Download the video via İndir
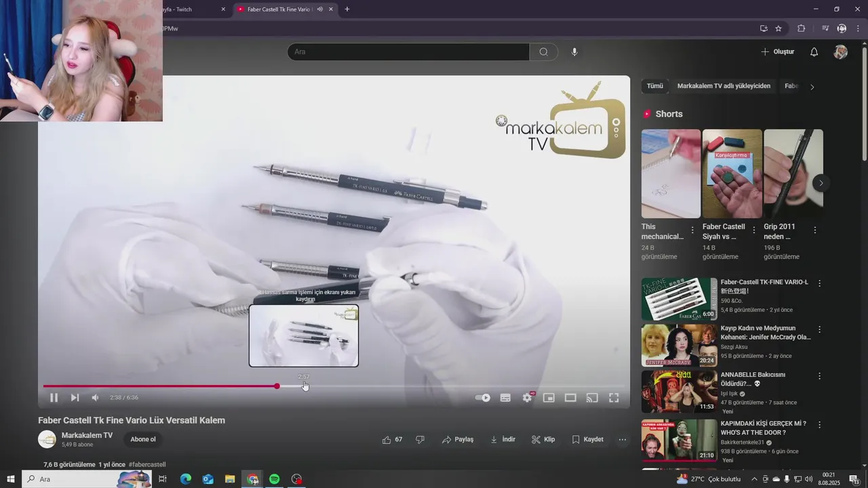Viewport: 868px width, 488px height. [502, 439]
